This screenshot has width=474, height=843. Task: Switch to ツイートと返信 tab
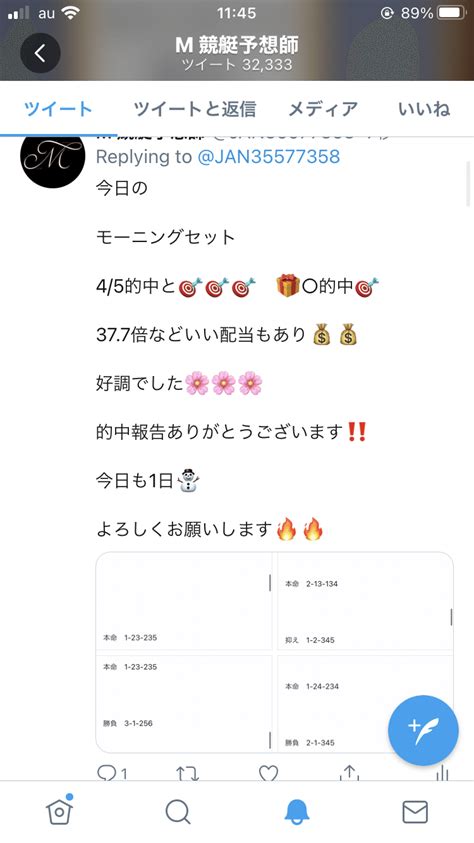pos(195,109)
